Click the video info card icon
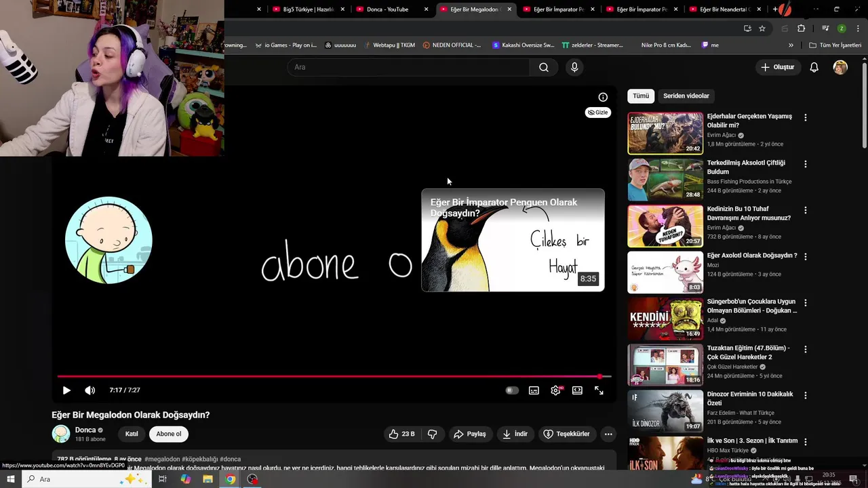Screen dimensions: 868x488 pos(603,97)
